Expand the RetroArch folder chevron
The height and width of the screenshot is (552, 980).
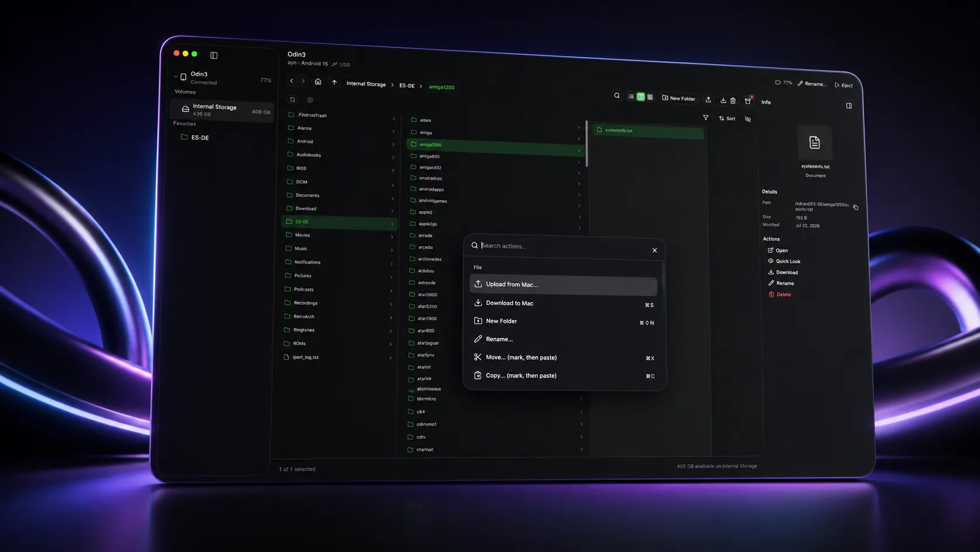(391, 318)
